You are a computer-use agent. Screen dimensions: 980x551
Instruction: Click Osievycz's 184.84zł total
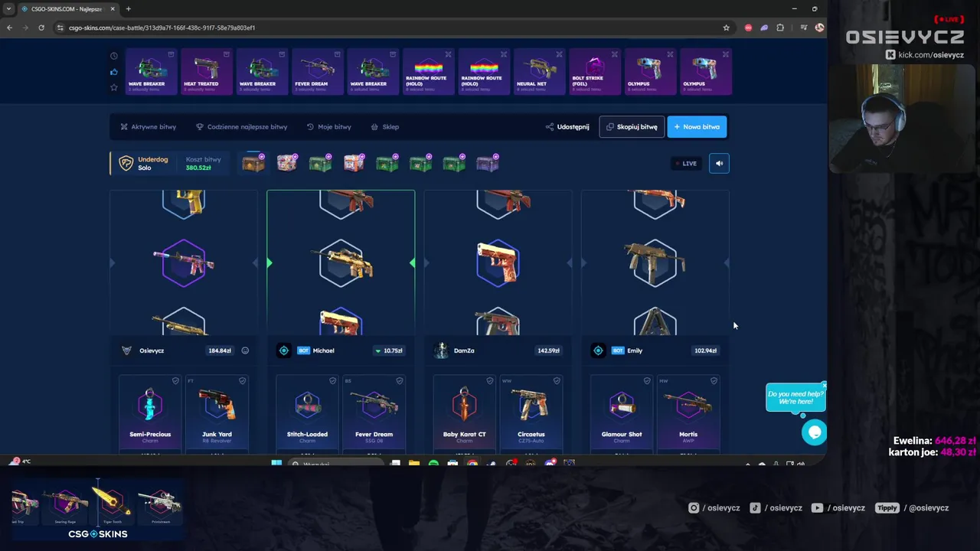(x=220, y=350)
